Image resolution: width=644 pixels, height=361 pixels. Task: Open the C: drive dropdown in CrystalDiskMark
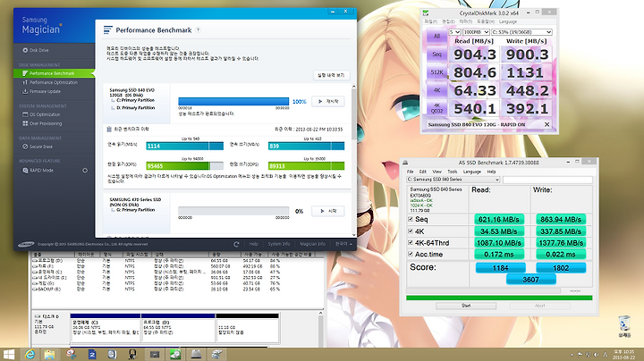tap(521, 32)
